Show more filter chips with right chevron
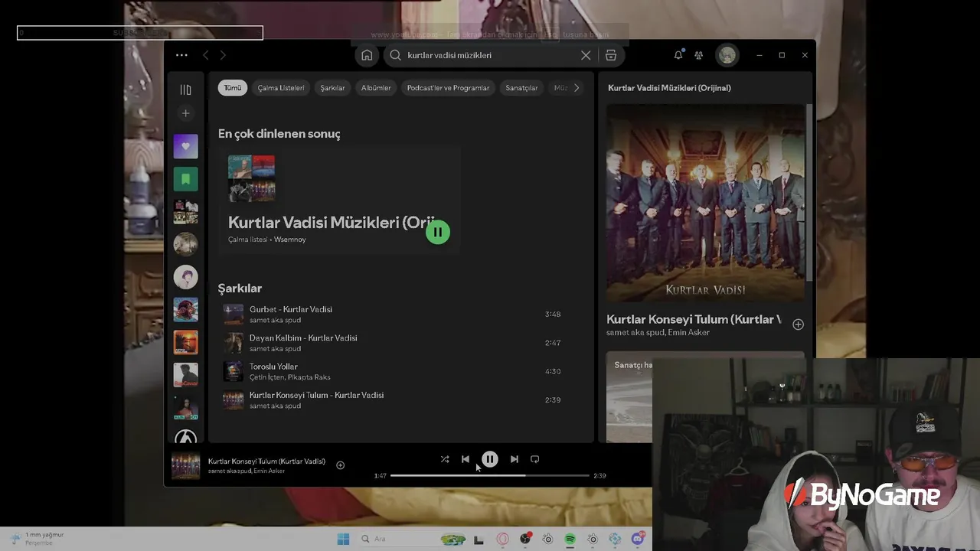980x551 pixels. click(577, 87)
